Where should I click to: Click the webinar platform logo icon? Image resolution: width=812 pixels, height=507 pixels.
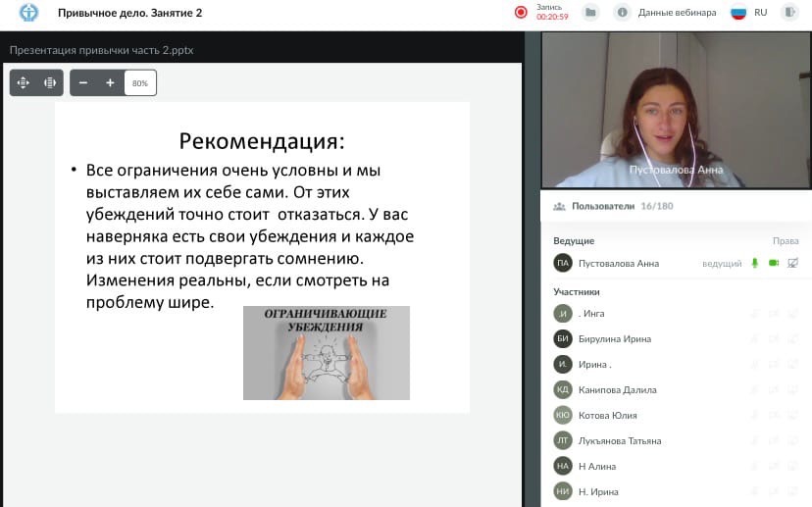pos(28,13)
